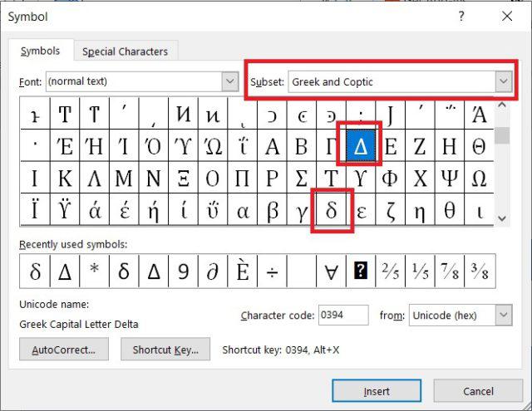Select the capital Theta Θ symbol
The image size is (532, 411).
(479, 146)
